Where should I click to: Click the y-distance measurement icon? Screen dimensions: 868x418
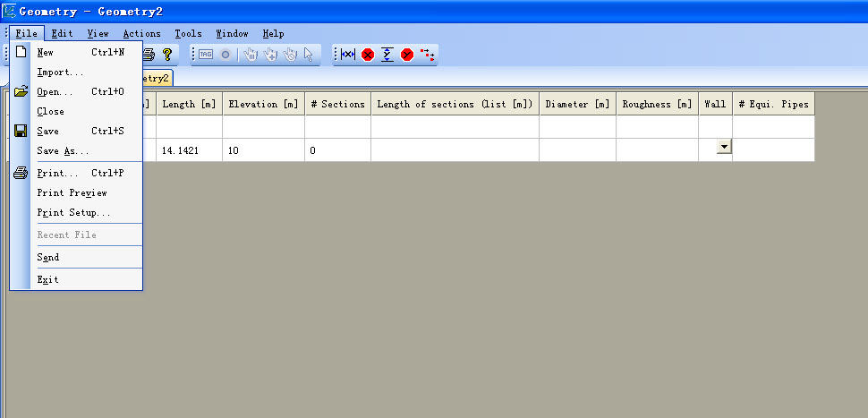pyautogui.click(x=387, y=55)
